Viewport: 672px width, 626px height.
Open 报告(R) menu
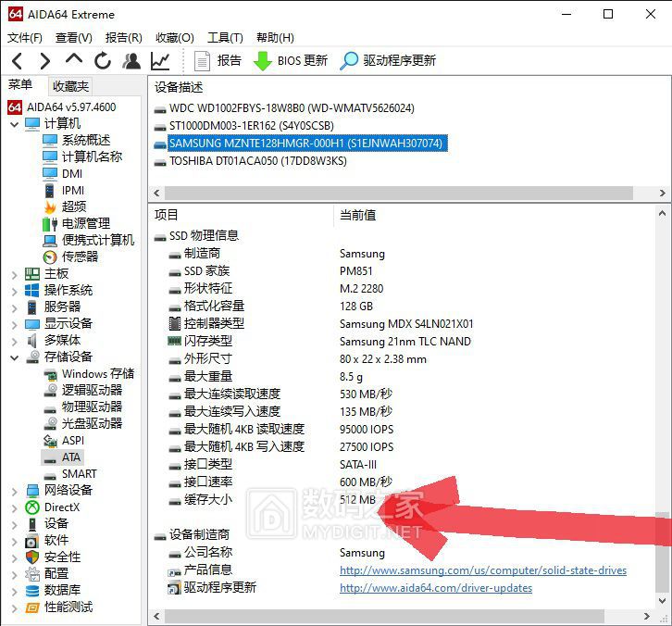(x=124, y=38)
